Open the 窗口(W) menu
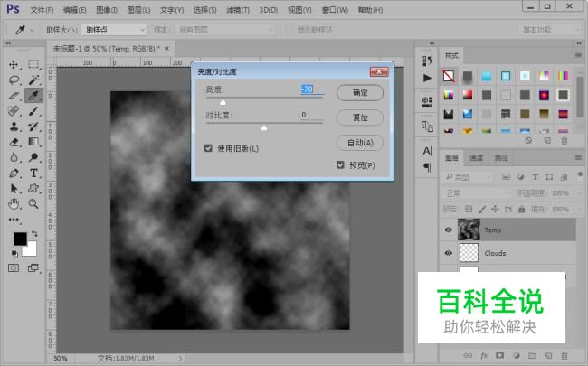Image resolution: width=588 pixels, height=366 pixels. pos(335,10)
